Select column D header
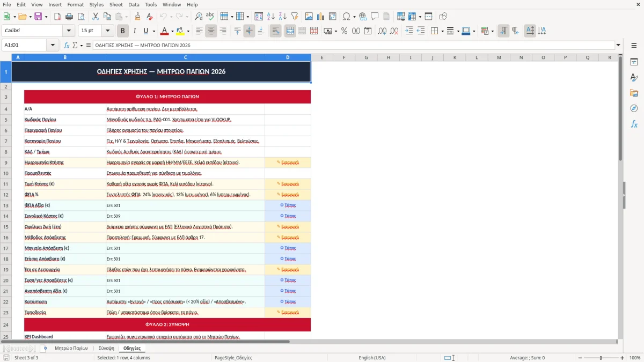 click(x=288, y=57)
